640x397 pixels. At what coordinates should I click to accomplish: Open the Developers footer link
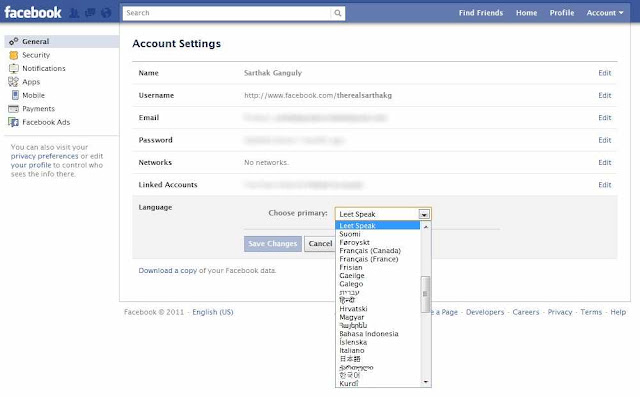(485, 312)
